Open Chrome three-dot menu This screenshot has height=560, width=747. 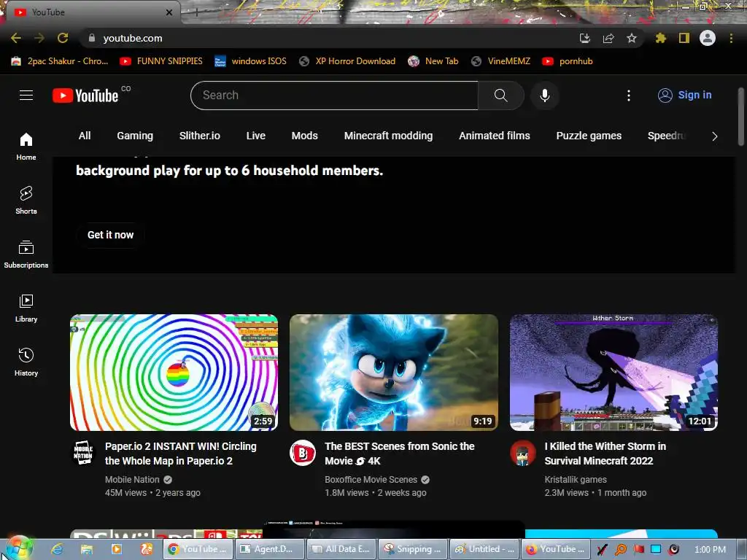(x=731, y=38)
